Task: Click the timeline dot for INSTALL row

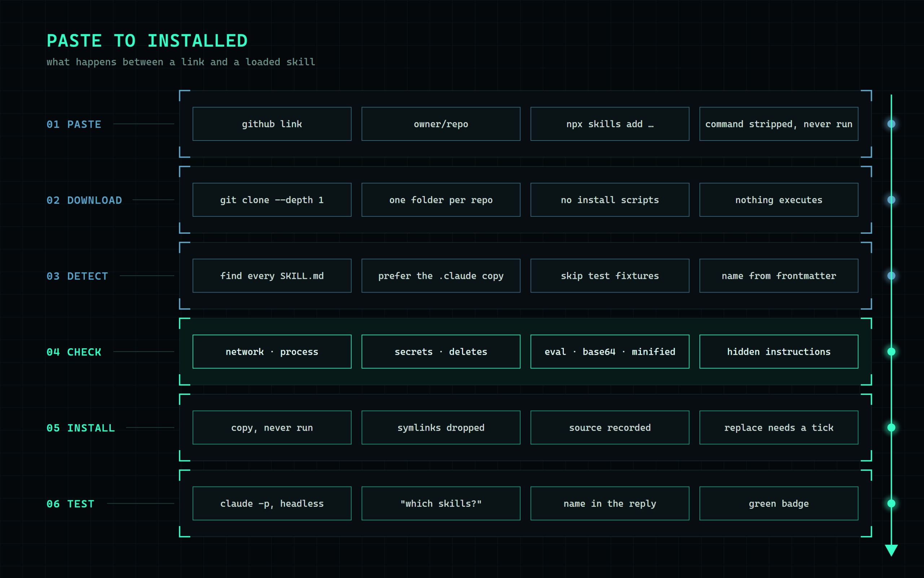Action: [x=891, y=427]
